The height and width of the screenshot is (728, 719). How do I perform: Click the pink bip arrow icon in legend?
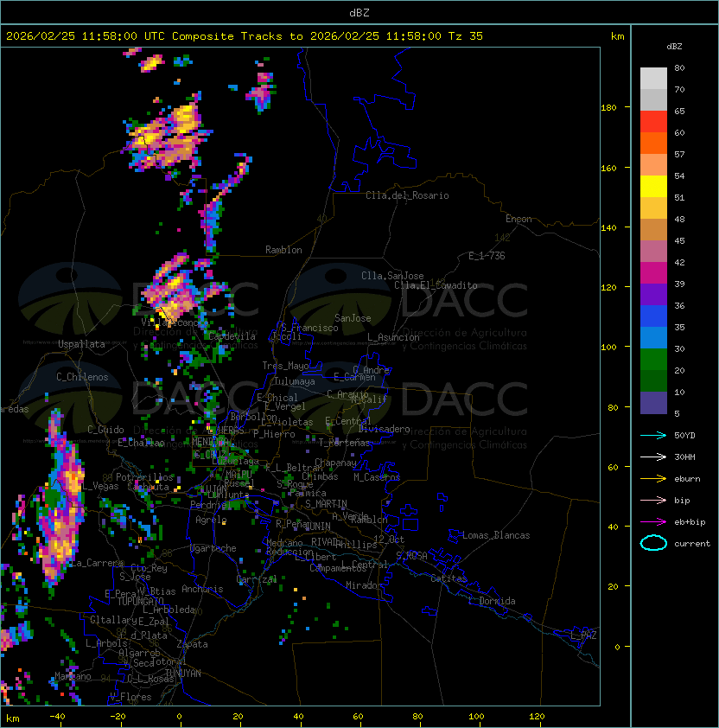[x=653, y=500]
